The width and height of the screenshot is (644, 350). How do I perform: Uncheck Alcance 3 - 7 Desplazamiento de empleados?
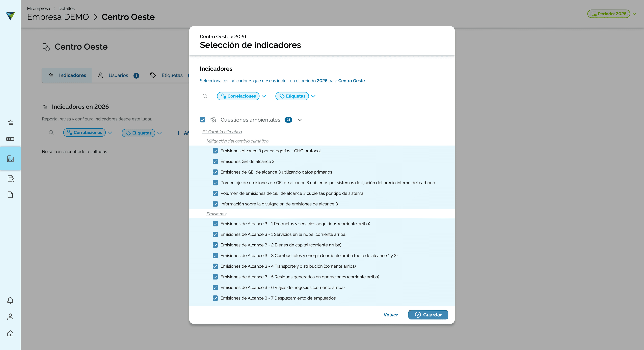(x=215, y=298)
